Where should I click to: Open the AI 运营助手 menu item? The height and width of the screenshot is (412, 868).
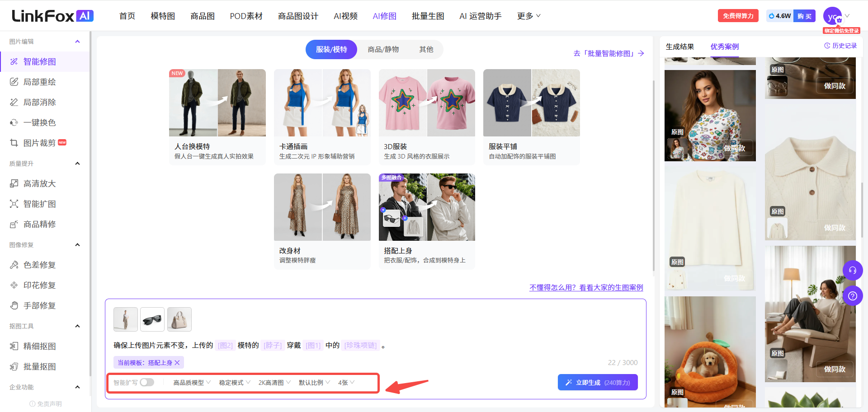click(x=481, y=16)
